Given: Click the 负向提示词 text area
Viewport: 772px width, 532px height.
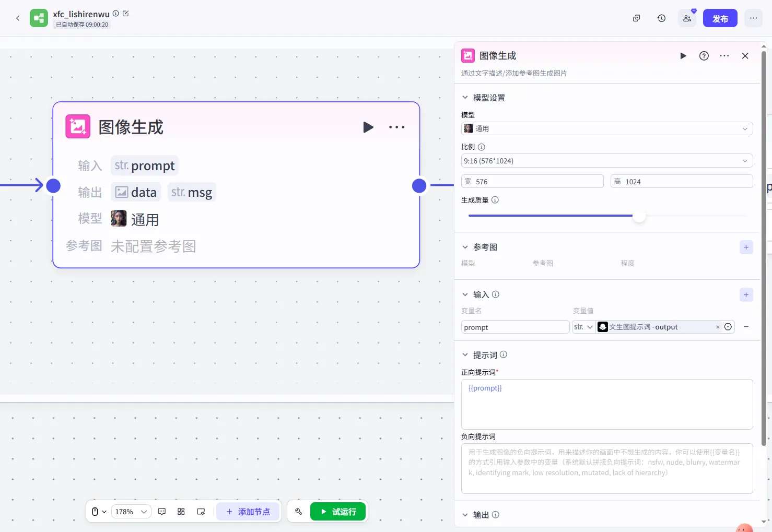Looking at the screenshot, I should pos(607,468).
